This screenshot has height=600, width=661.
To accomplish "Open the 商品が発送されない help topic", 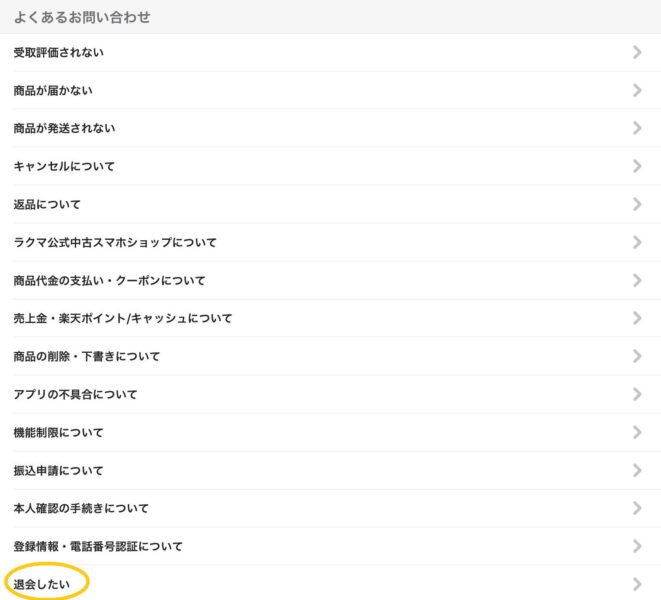I will pyautogui.click(x=330, y=128).
